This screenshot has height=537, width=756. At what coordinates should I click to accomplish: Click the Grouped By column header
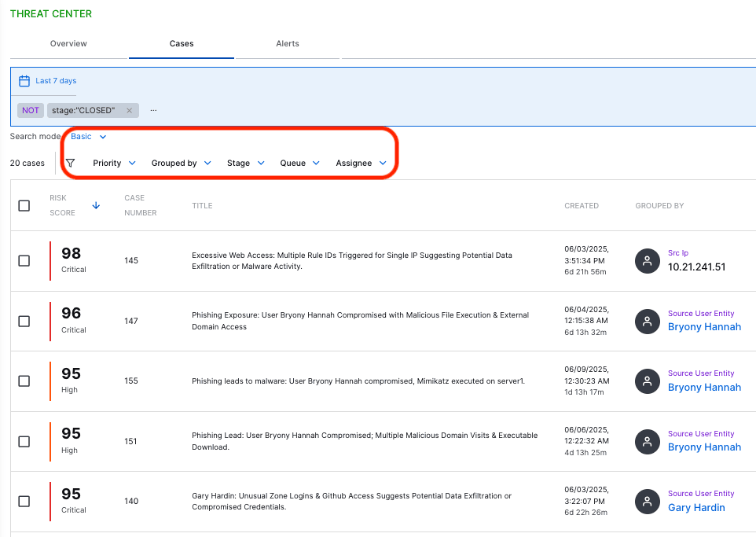pyautogui.click(x=659, y=205)
